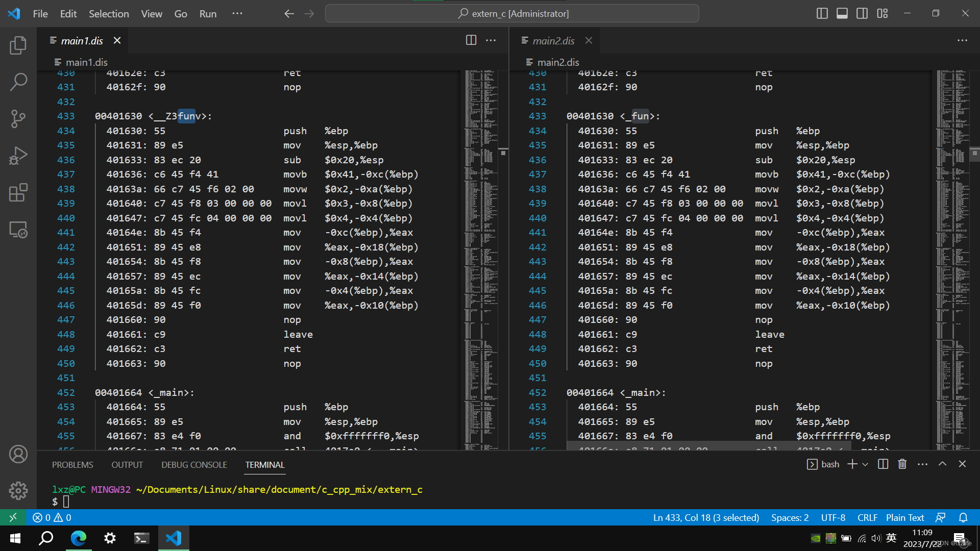Open the View menu
980x551 pixels.
point(151,14)
